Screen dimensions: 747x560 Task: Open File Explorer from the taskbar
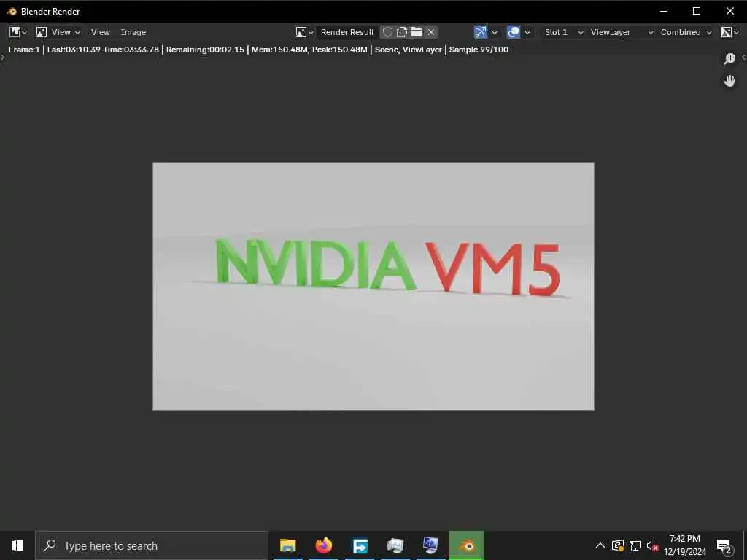[287, 545]
